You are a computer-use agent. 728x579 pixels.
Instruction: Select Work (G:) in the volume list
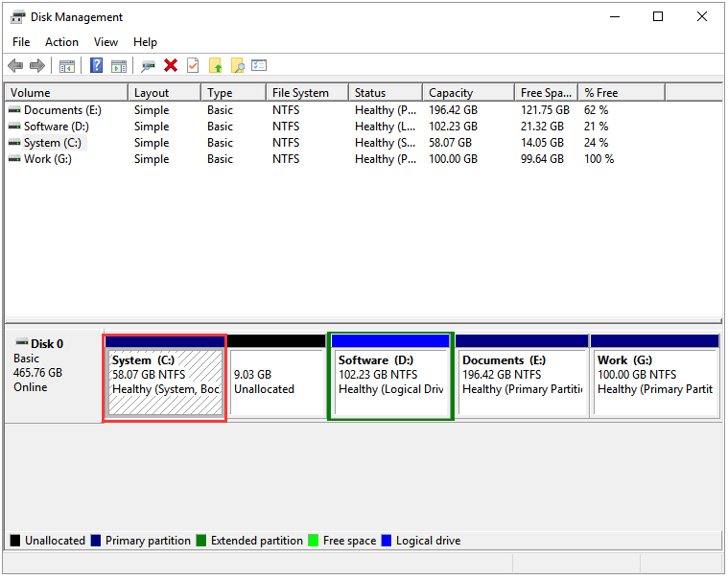(48, 159)
